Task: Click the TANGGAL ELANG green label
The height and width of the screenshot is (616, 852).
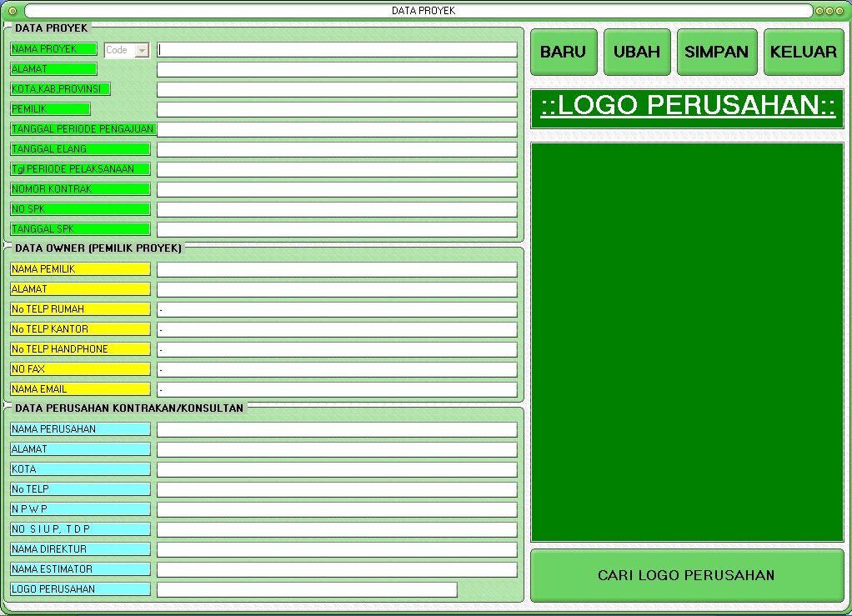Action: click(x=80, y=149)
